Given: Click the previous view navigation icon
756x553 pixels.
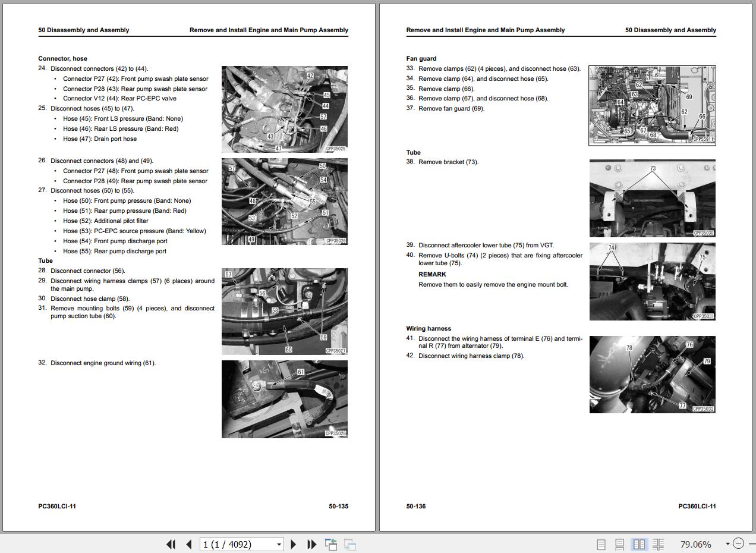Looking at the screenshot, I should (331, 544).
